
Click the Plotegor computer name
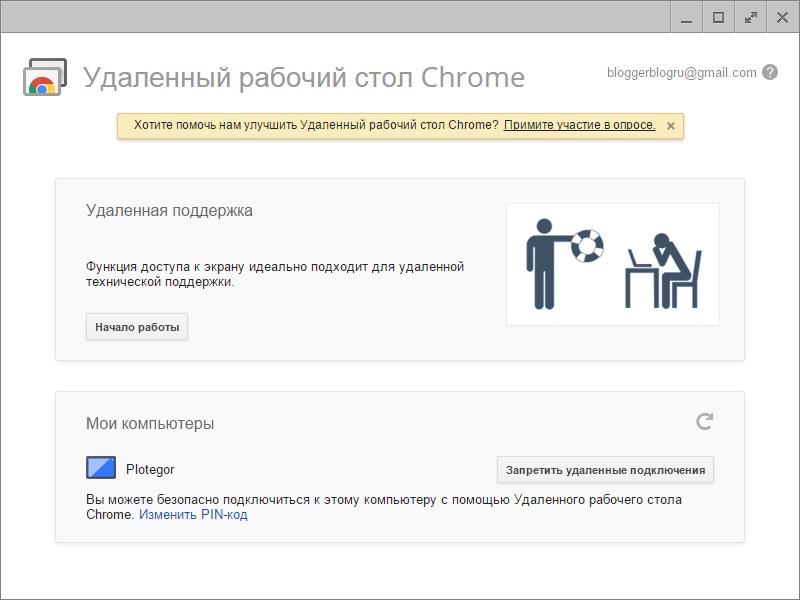tap(150, 469)
